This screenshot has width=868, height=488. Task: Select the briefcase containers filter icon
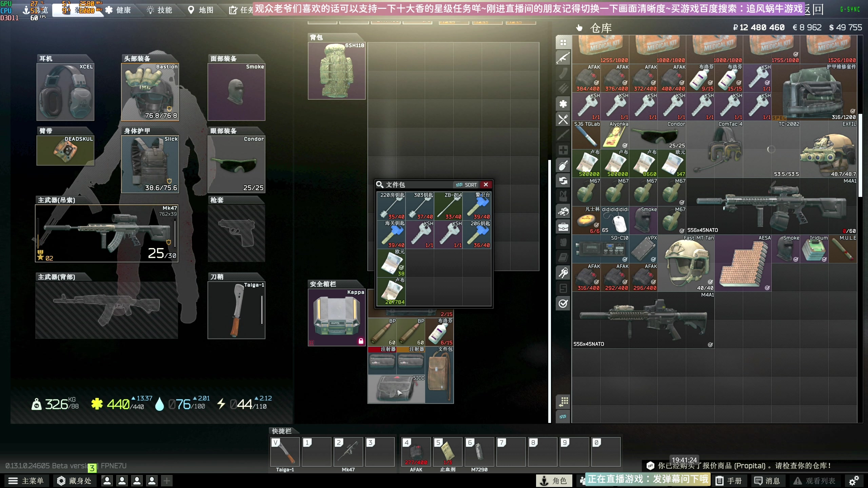click(563, 227)
